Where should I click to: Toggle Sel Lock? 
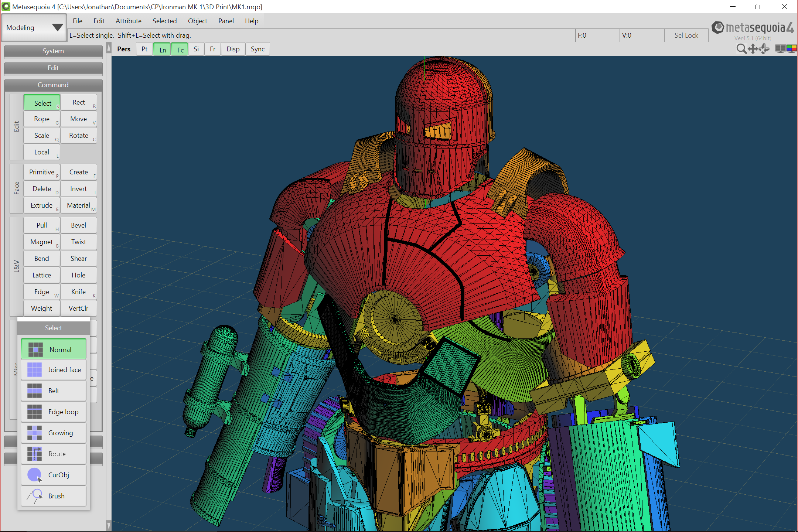point(686,35)
